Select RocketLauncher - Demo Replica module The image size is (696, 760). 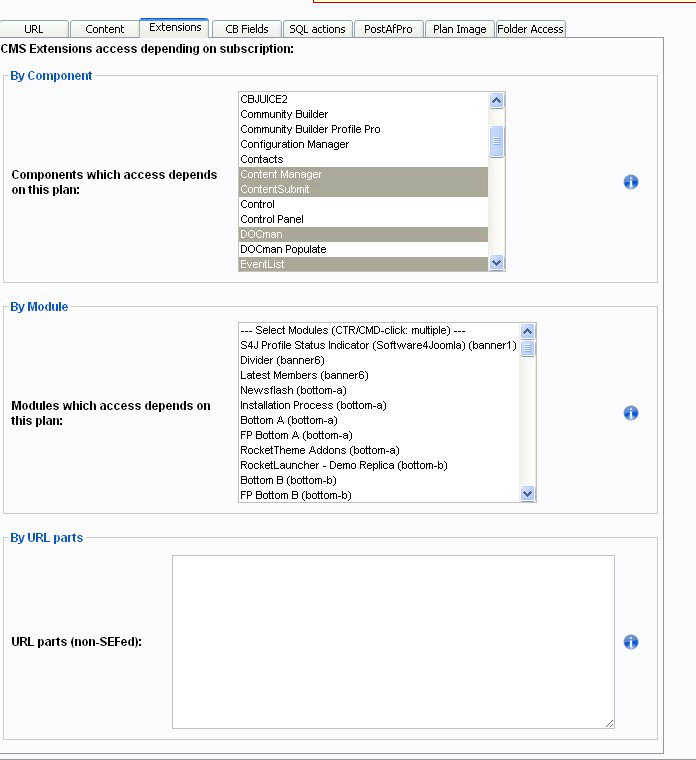[x=379, y=466]
